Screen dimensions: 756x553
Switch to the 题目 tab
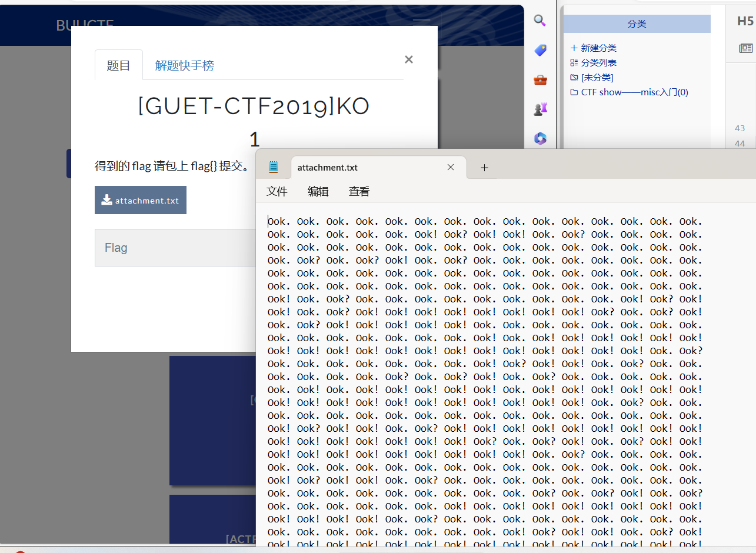point(118,65)
